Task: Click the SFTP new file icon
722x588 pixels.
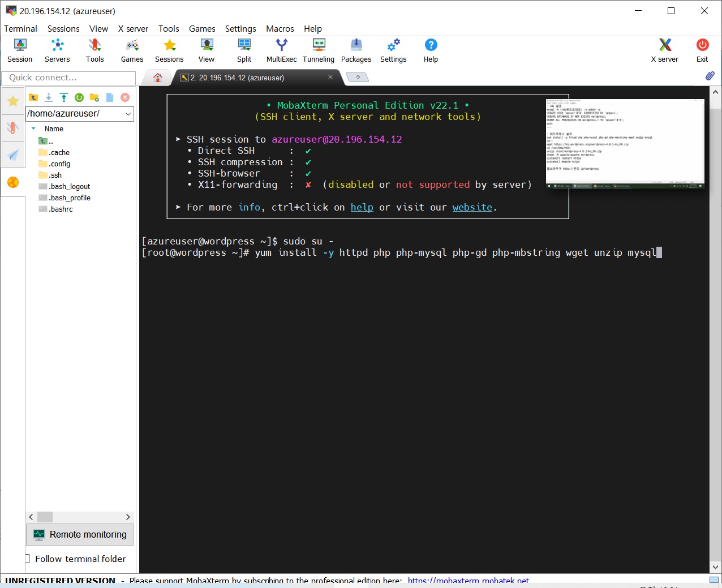Action: (x=110, y=97)
